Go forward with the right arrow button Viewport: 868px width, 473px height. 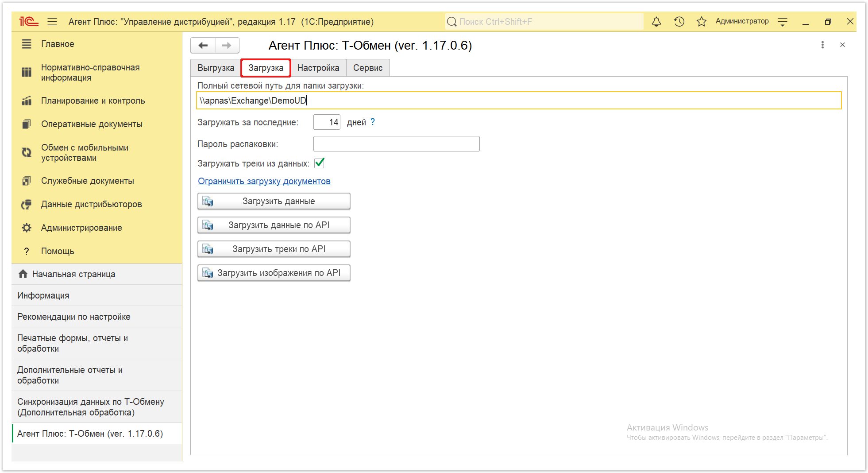pyautogui.click(x=227, y=45)
